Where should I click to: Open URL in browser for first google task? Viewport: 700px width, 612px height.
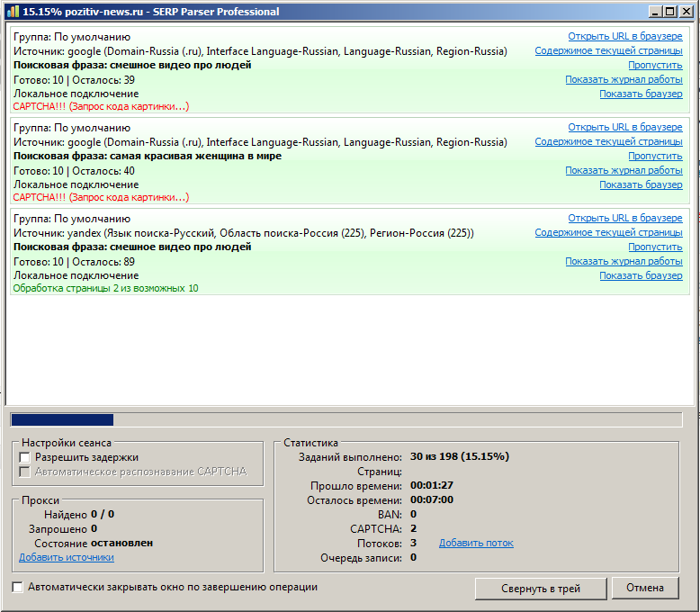(625, 36)
